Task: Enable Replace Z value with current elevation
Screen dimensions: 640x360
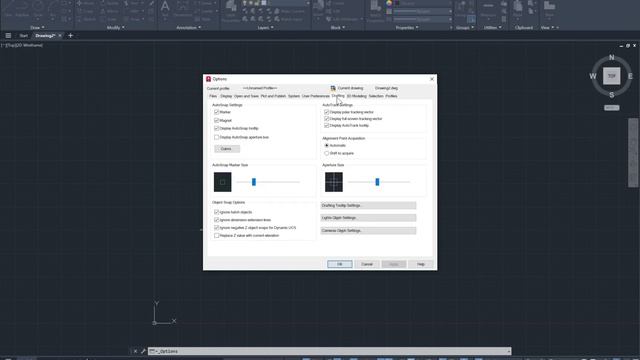Action: click(217, 236)
